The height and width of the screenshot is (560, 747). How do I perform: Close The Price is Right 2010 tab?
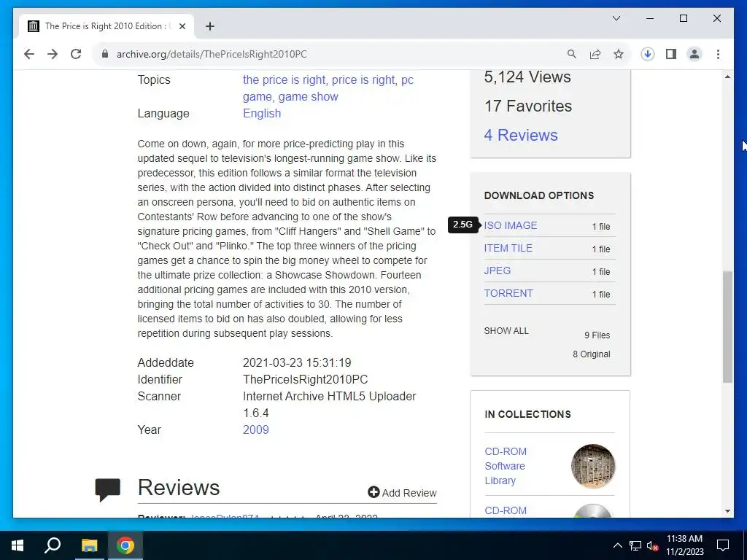point(182,26)
